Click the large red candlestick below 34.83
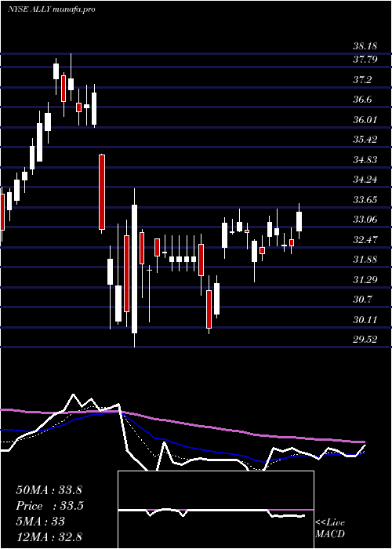The image size is (392, 549). pos(102,192)
